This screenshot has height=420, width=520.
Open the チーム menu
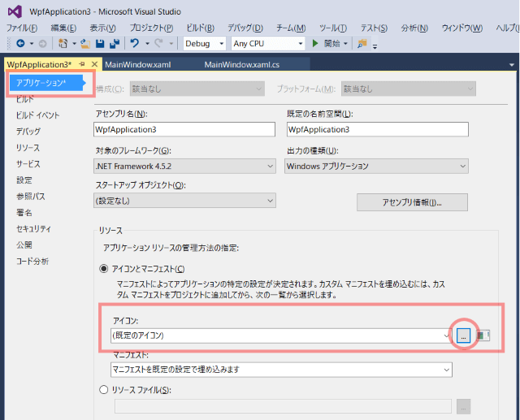point(291,28)
